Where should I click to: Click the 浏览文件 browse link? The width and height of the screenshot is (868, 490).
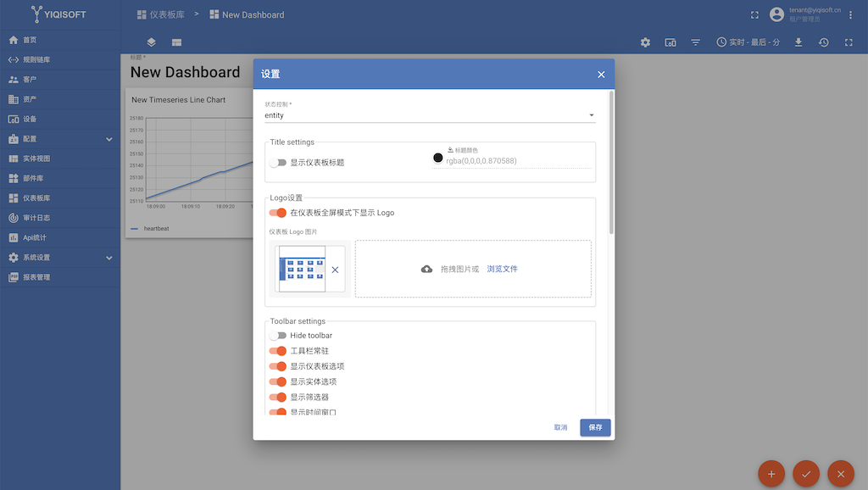[x=502, y=269]
